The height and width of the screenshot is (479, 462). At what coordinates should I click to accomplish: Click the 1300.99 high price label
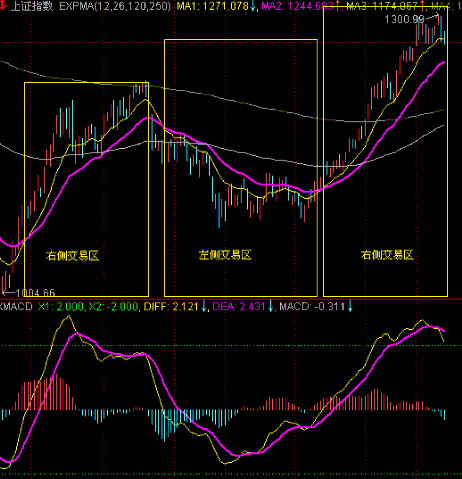[404, 19]
